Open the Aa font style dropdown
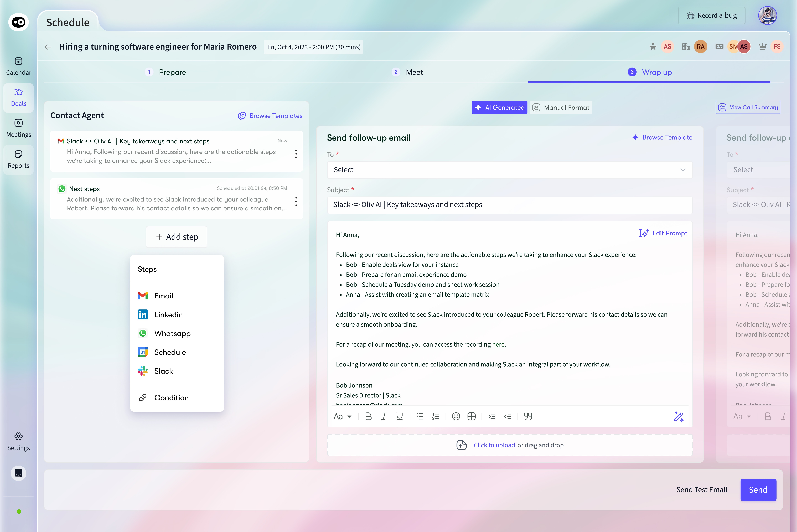 [x=343, y=416]
